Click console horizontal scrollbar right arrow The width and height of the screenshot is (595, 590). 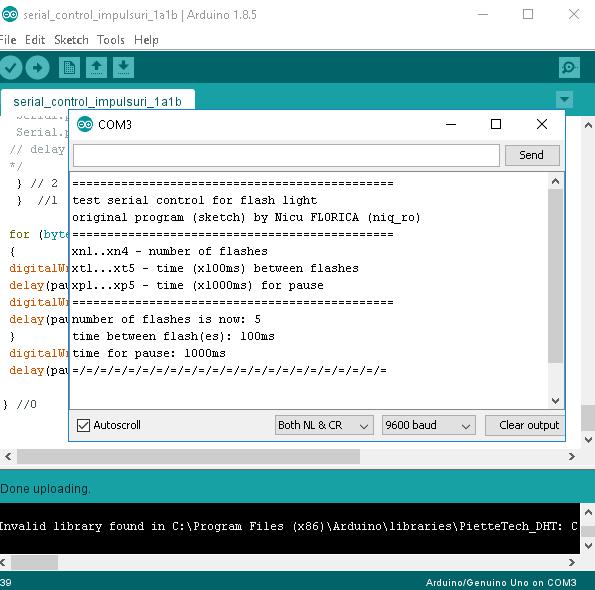tap(572, 562)
